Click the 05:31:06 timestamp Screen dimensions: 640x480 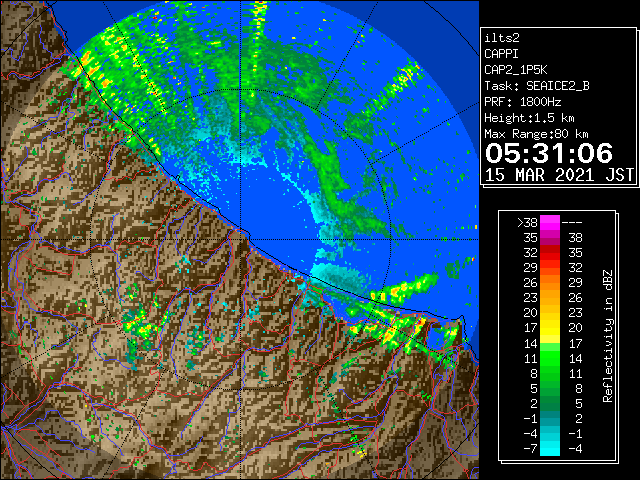549,153
